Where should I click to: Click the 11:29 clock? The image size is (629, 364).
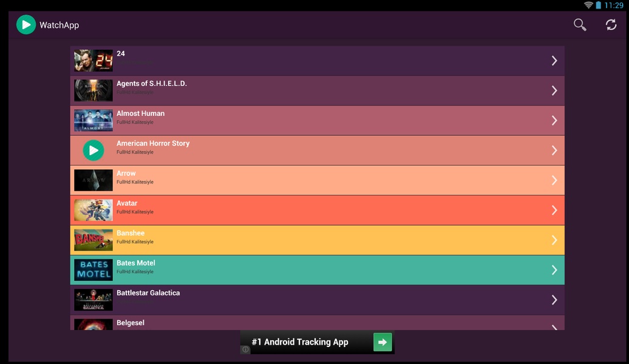tap(614, 5)
